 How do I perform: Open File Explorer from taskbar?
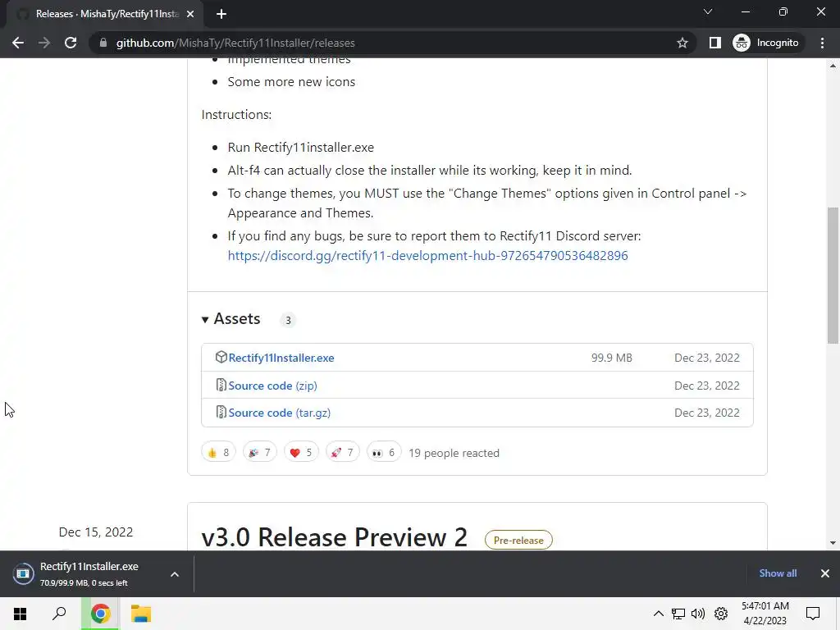141,614
